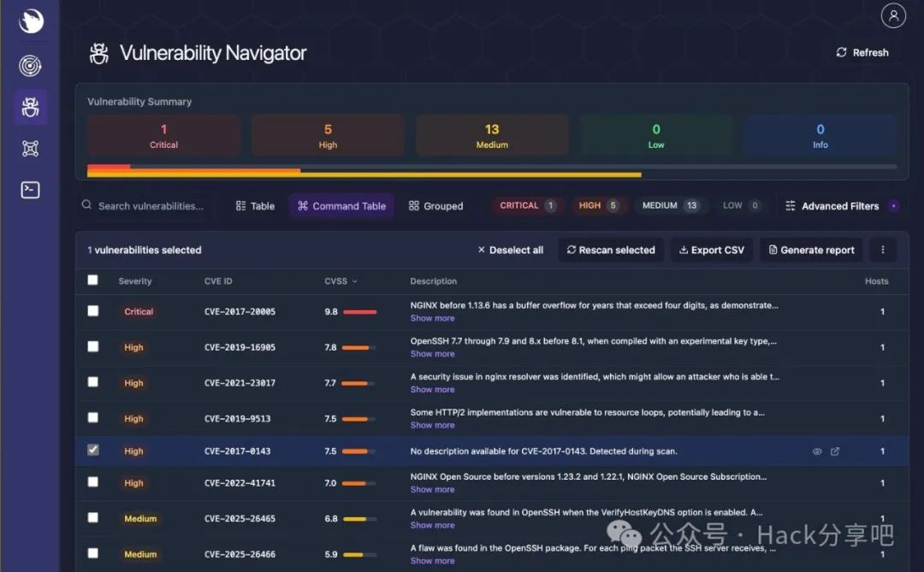
Task: Click the Search vulnerabilities input field
Action: (151, 206)
